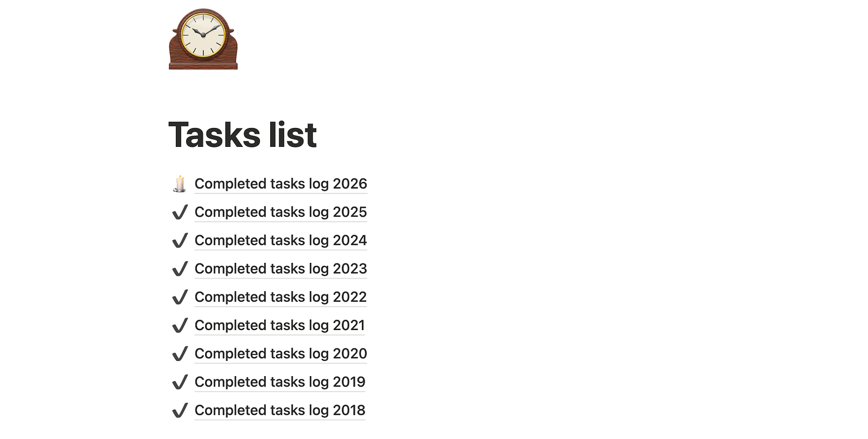Select the checkmark icon beside log 2019

coord(180,383)
